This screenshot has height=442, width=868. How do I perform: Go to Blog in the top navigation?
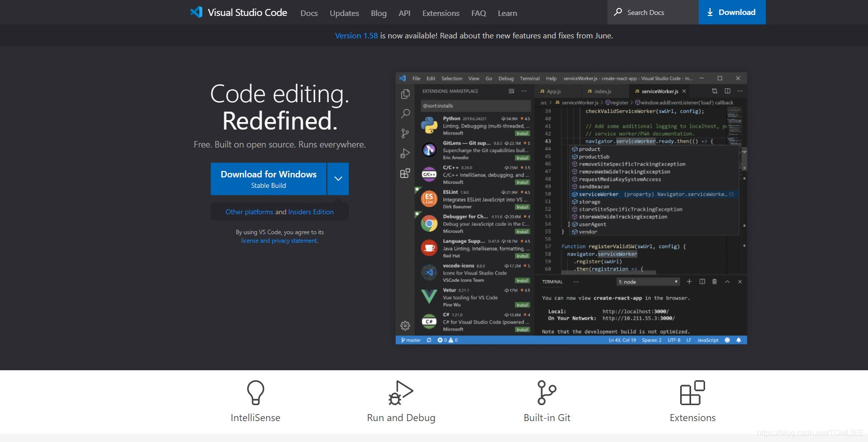coord(379,13)
